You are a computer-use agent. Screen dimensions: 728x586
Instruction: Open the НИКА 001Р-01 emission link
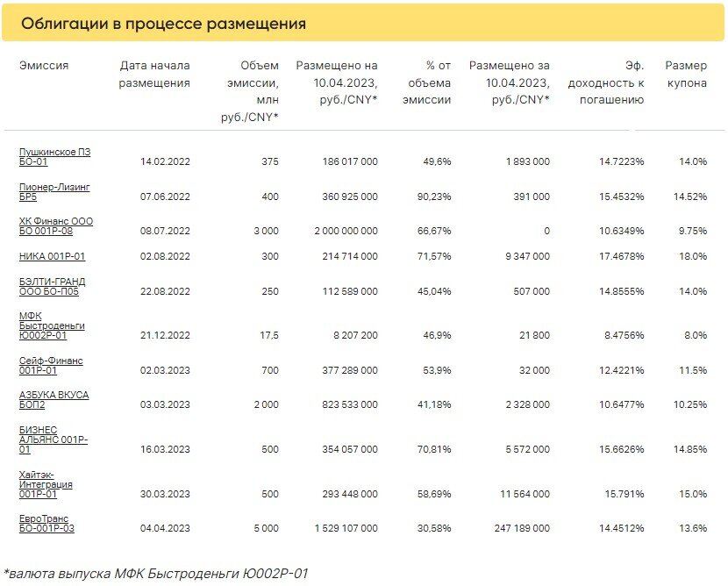pyautogui.click(x=52, y=256)
